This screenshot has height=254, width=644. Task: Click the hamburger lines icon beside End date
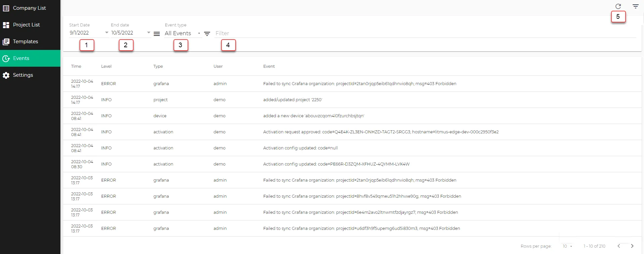[x=157, y=34]
